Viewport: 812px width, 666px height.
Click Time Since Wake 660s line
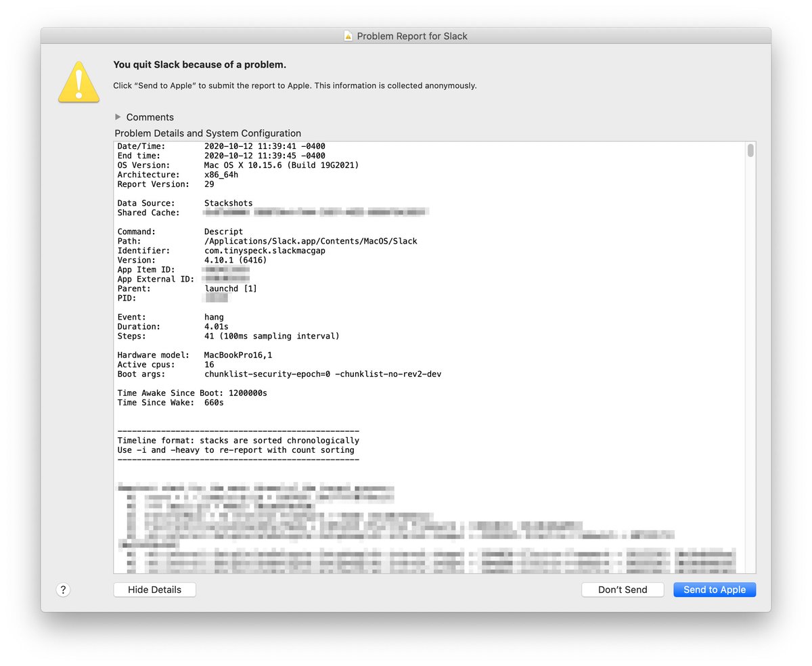coord(171,402)
